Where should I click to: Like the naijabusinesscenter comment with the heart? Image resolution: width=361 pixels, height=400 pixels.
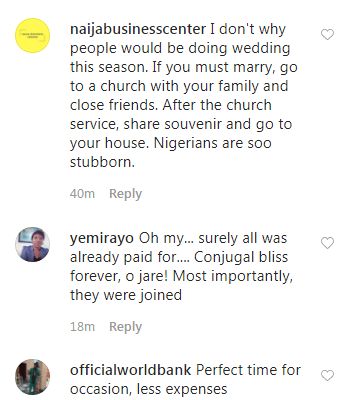point(327,34)
